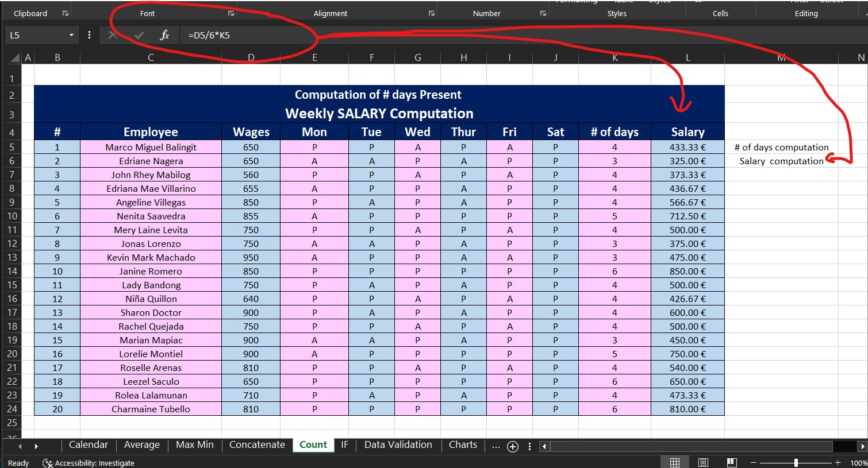Image resolution: width=868 pixels, height=468 pixels.
Task: Switch to Page Layout view icon
Action: (703, 462)
